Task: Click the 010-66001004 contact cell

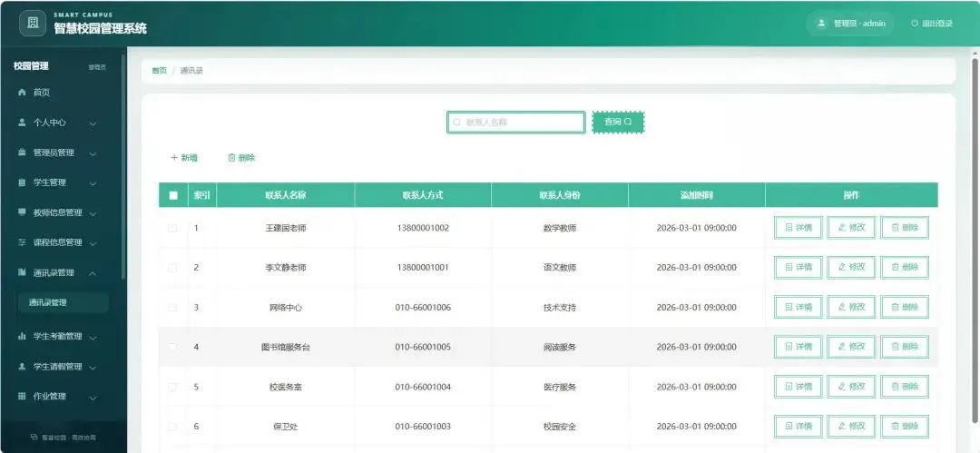Action: tap(423, 387)
